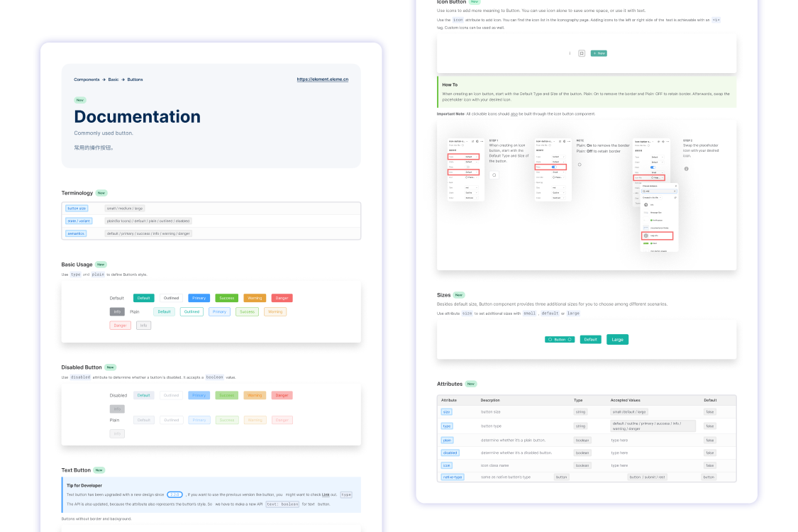Viewport: 798px width, 532px height.
Task: Click the solid blue Primary button
Action: tap(199, 298)
